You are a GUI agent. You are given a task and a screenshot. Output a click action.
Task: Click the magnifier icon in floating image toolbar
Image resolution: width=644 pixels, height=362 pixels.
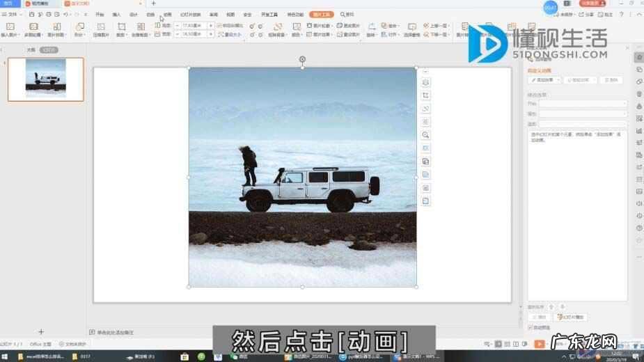(x=425, y=135)
